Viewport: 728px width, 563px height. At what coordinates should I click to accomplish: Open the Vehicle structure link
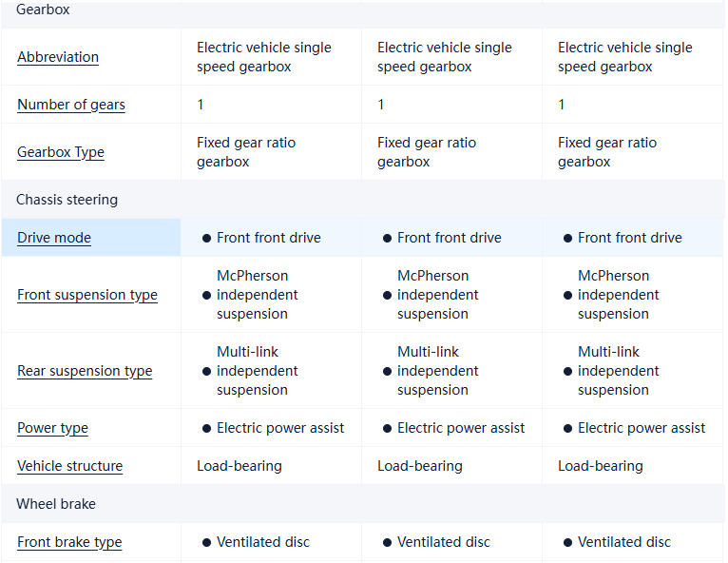point(69,466)
